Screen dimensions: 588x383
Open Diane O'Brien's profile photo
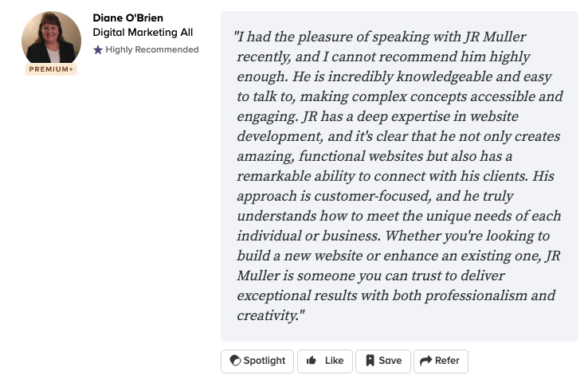[51, 39]
